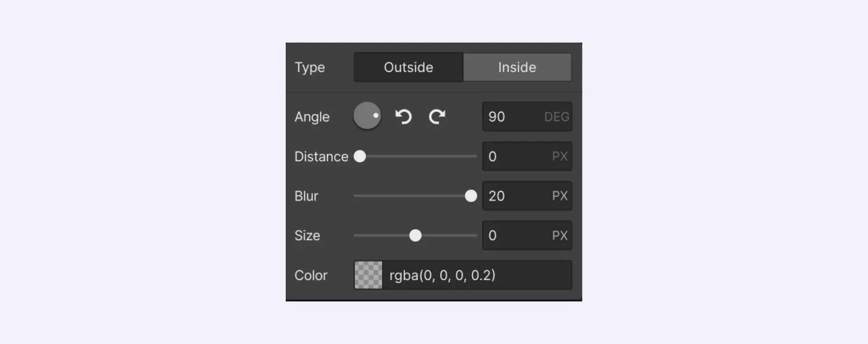This screenshot has width=868, height=344.
Task: Select the Inside shadow type
Action: (518, 67)
